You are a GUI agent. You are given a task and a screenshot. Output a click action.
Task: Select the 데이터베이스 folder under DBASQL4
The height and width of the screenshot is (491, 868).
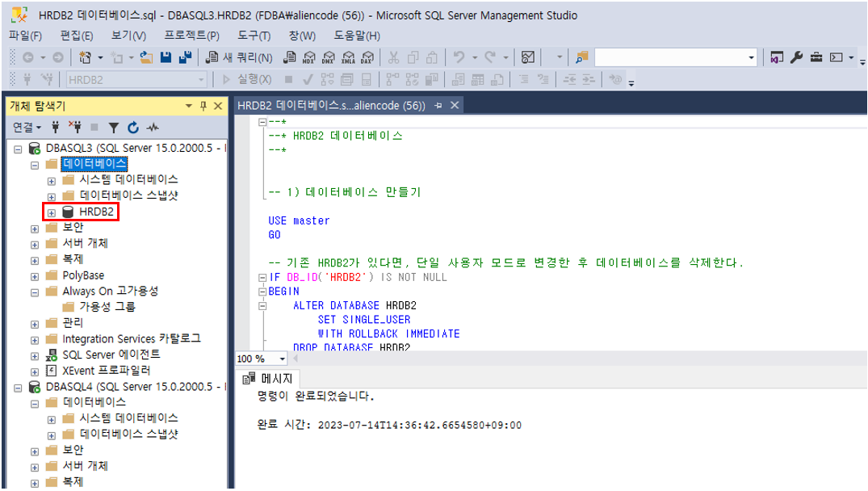[94, 402]
